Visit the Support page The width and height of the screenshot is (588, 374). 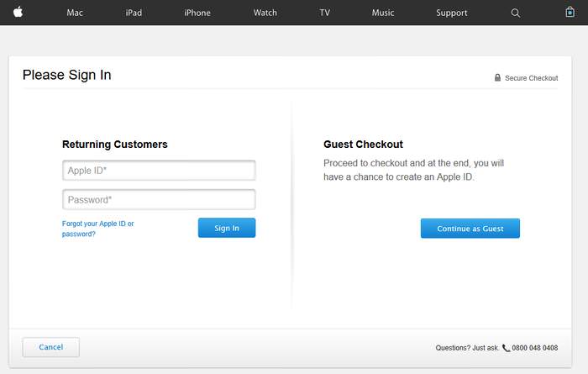(452, 13)
